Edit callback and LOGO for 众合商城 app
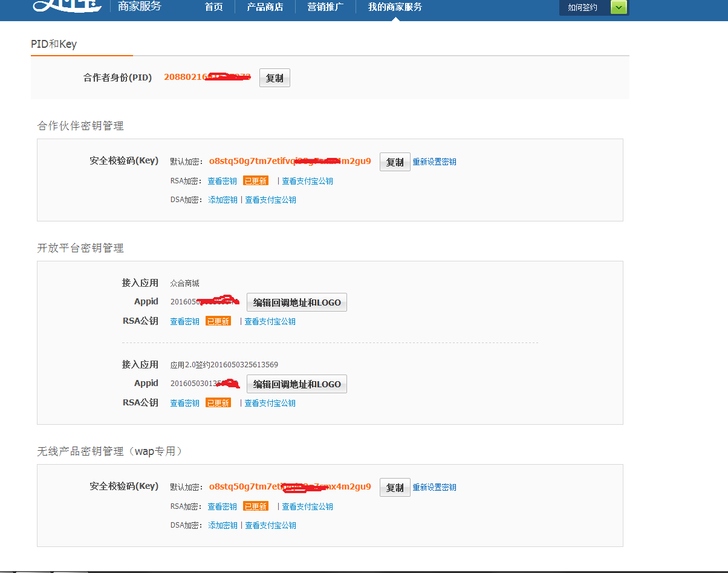This screenshot has width=728, height=573. (297, 303)
